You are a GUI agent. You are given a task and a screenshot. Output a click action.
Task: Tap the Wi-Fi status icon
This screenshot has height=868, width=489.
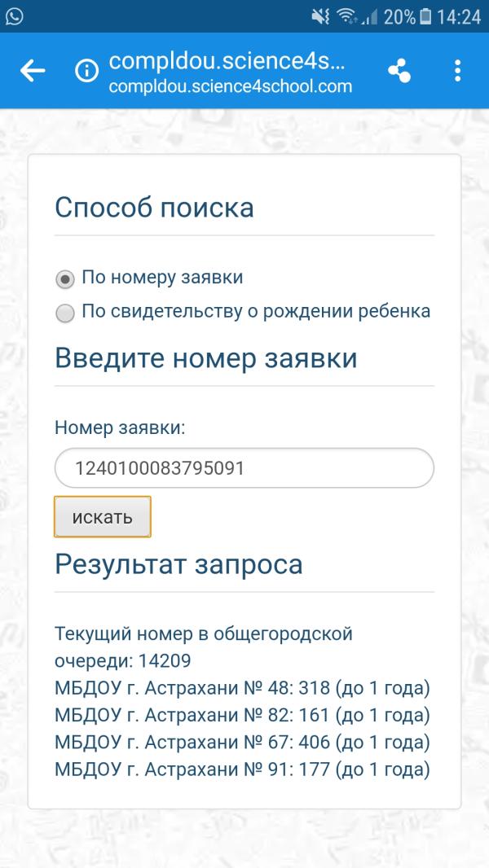pos(347,16)
